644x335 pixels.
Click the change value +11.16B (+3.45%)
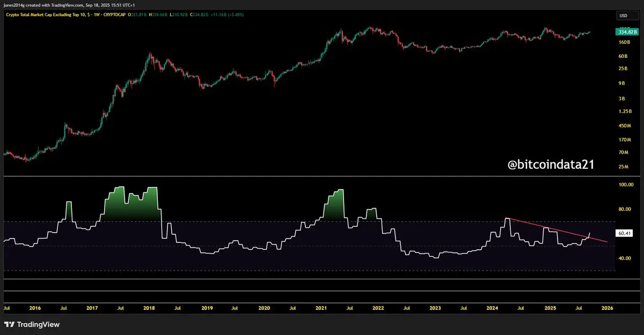[x=228, y=14]
